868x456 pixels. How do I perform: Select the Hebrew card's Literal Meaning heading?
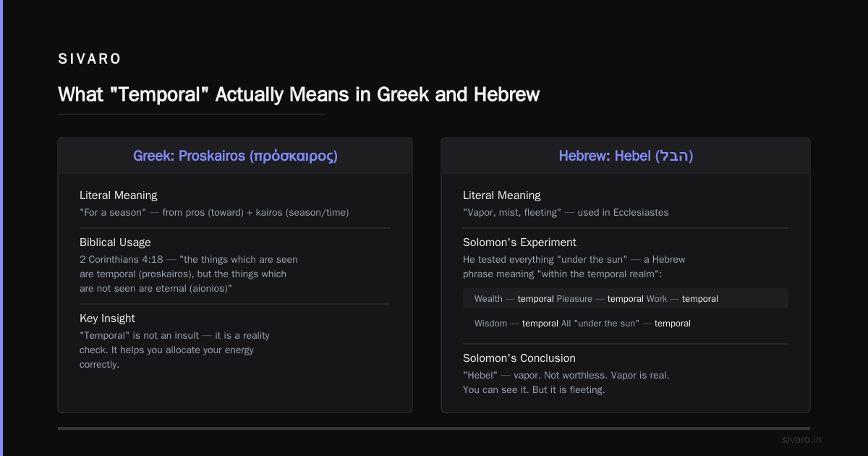[x=501, y=195]
